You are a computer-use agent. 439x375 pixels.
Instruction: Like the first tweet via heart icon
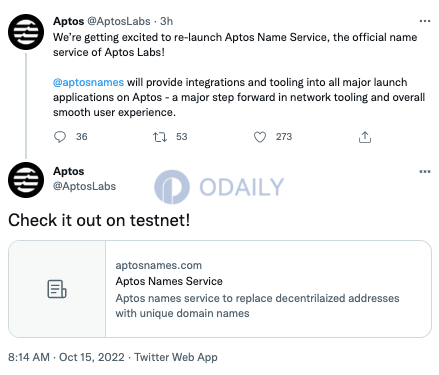(x=260, y=137)
